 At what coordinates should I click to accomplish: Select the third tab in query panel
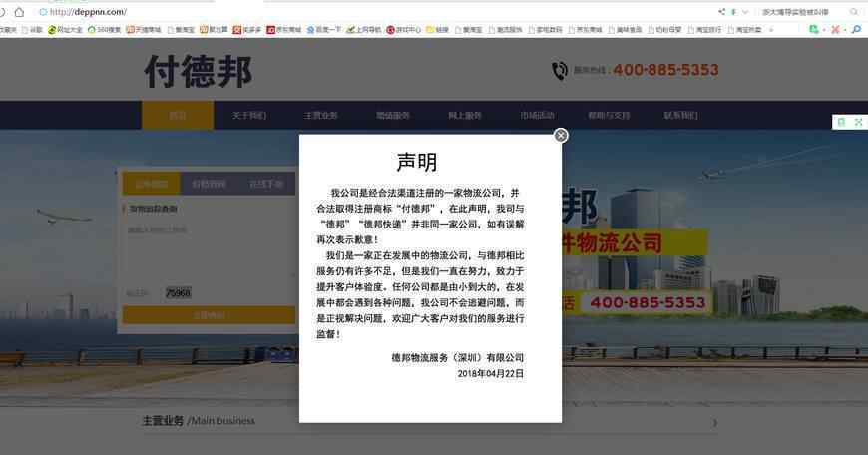266,184
